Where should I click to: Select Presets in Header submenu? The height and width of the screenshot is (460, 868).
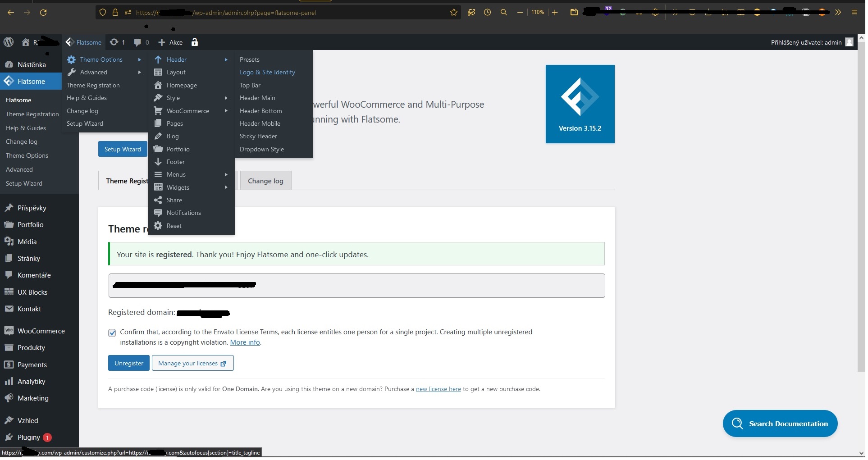(250, 59)
